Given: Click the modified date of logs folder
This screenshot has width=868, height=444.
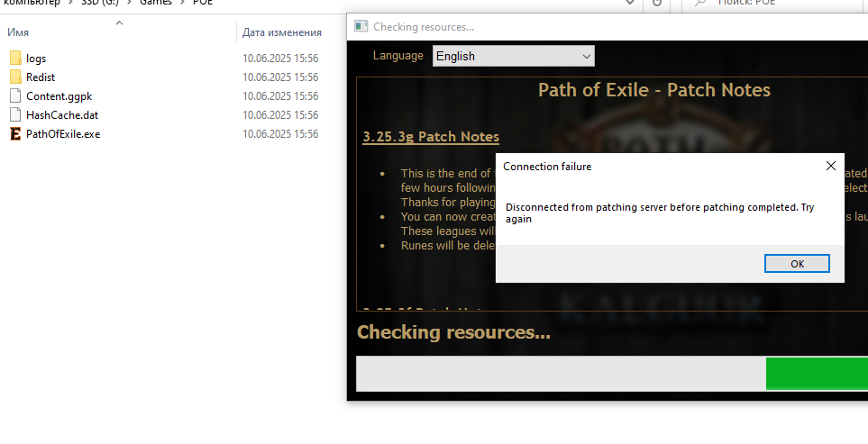Looking at the screenshot, I should point(280,58).
